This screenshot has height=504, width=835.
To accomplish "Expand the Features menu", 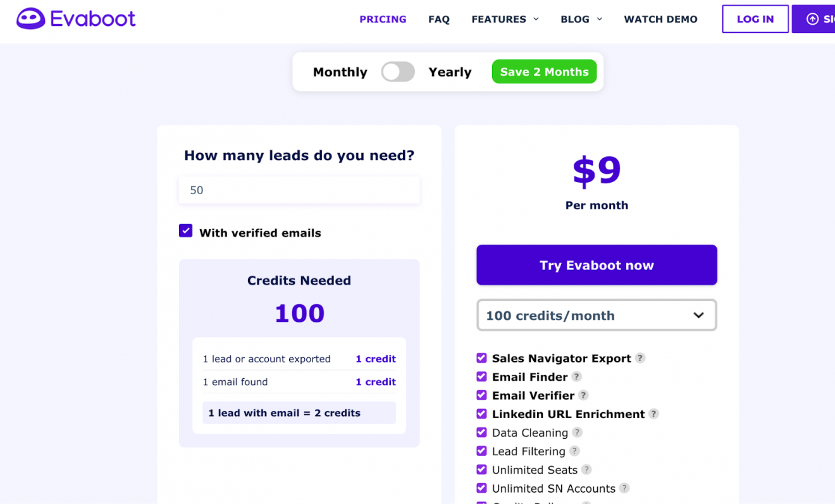I will click(505, 20).
